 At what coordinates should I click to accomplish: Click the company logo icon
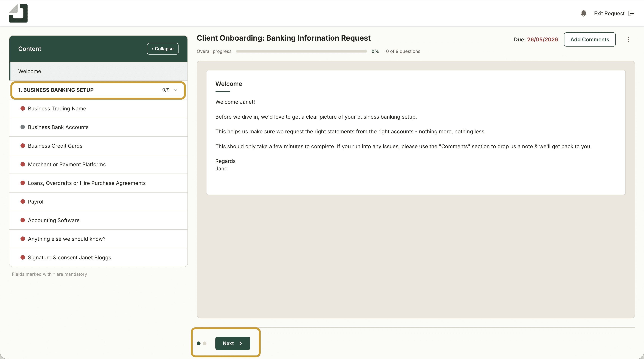tap(18, 13)
